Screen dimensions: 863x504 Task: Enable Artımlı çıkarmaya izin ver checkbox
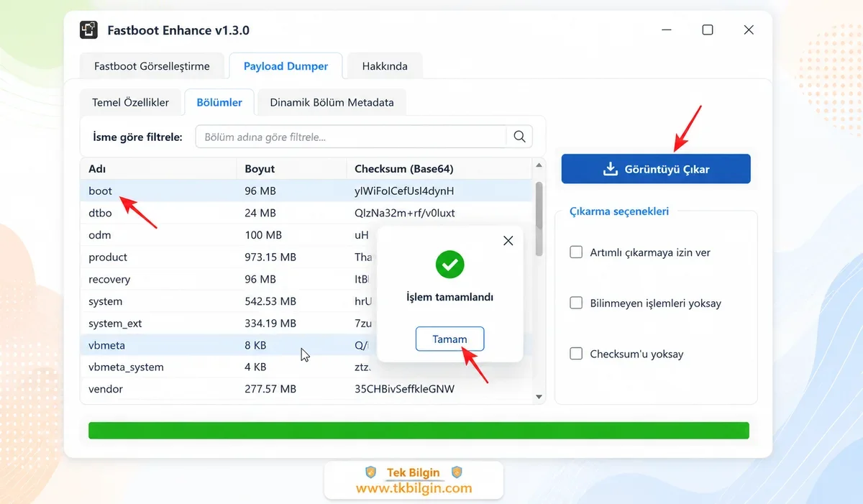pyautogui.click(x=576, y=252)
